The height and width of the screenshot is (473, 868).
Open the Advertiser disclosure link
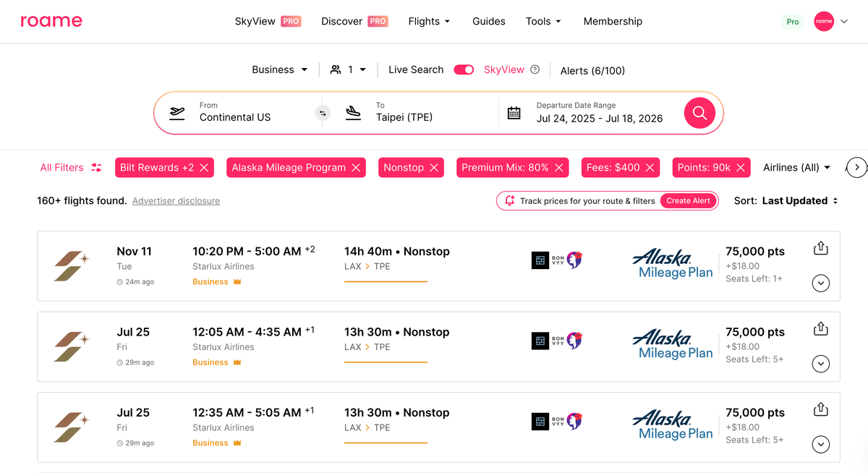pyautogui.click(x=176, y=201)
